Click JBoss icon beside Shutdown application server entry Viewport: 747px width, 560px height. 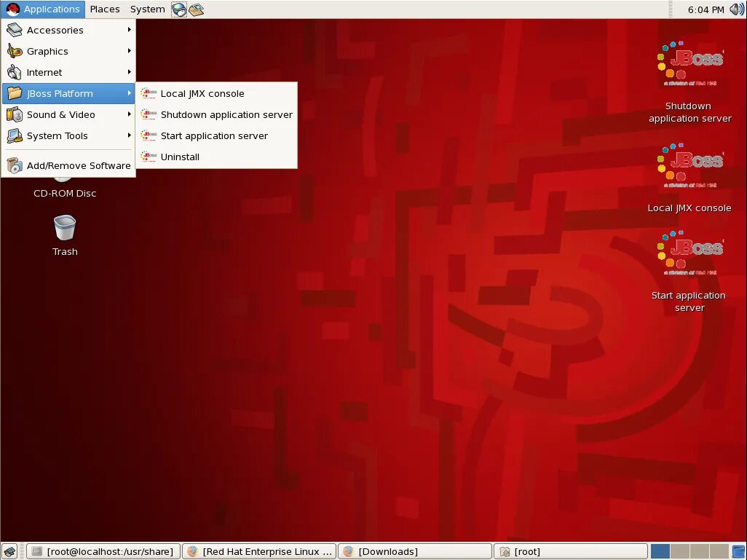[x=149, y=114]
